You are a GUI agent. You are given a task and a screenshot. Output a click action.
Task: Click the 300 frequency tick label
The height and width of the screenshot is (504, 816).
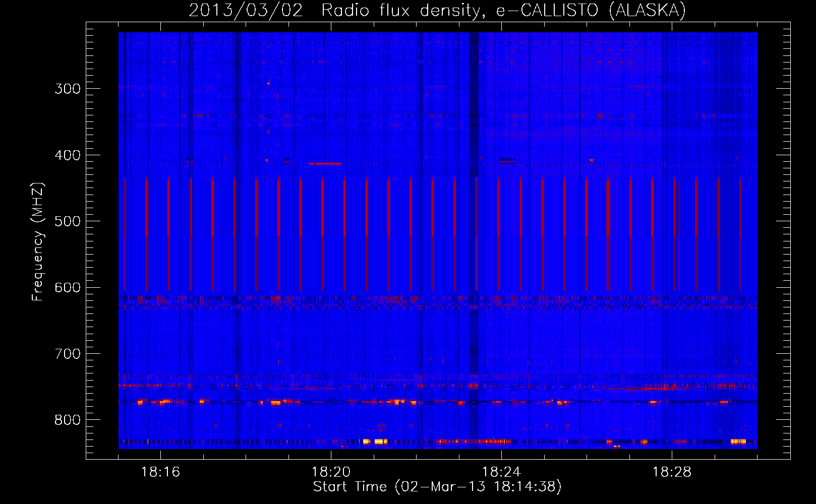coord(68,89)
